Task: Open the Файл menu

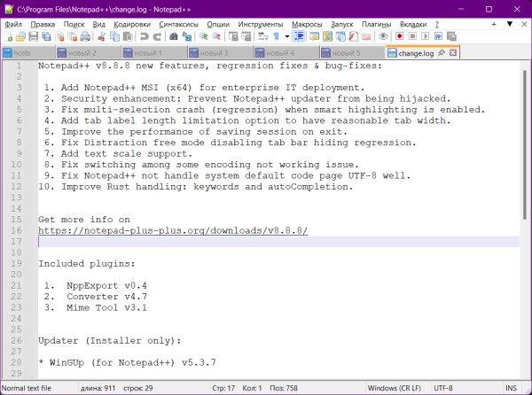Action: 13,25
